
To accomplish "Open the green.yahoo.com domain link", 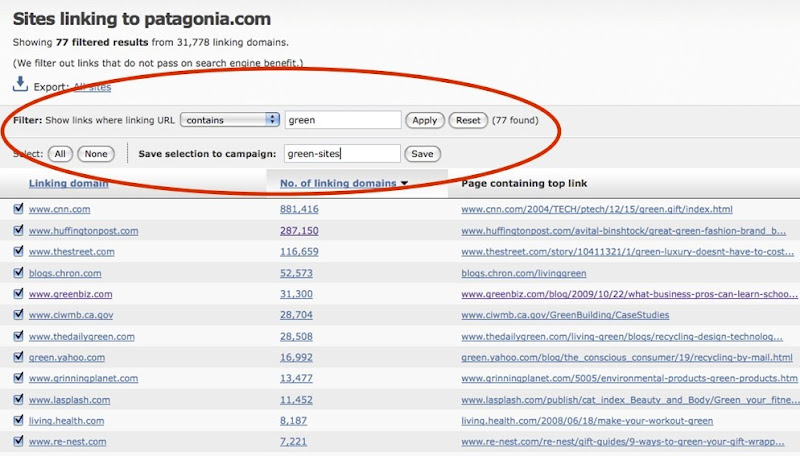I will (66, 358).
